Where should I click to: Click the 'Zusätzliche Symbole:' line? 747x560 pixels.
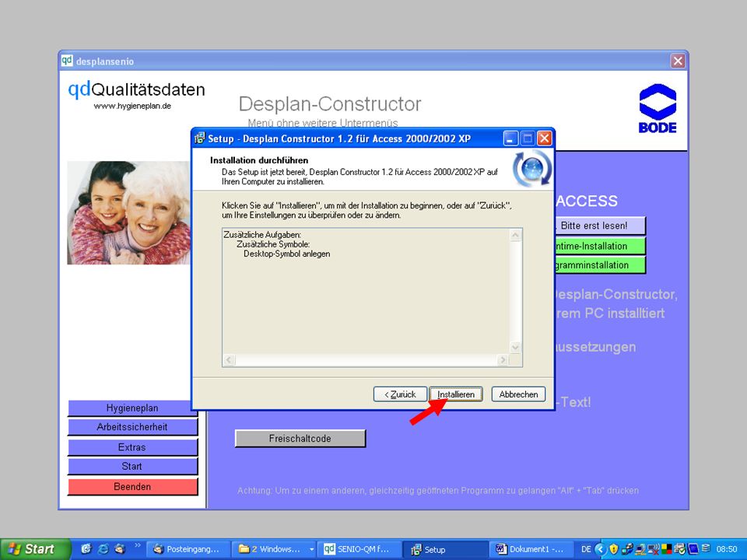[273, 244]
